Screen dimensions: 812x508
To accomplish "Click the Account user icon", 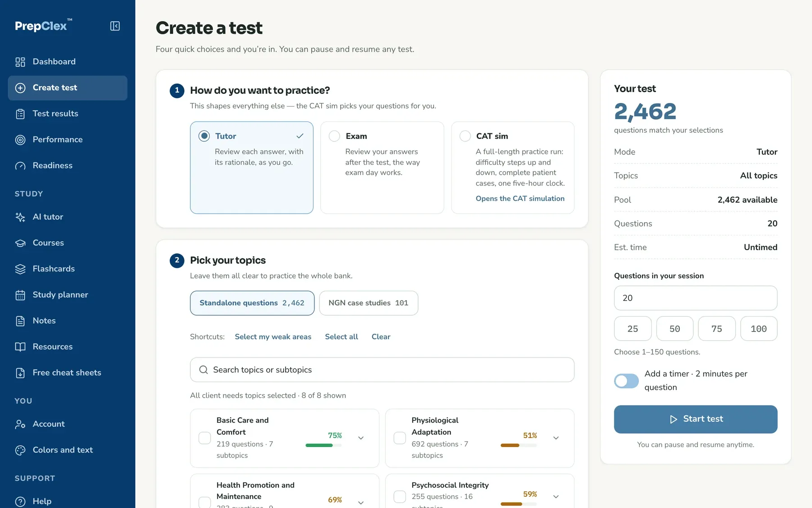I will pos(20,424).
